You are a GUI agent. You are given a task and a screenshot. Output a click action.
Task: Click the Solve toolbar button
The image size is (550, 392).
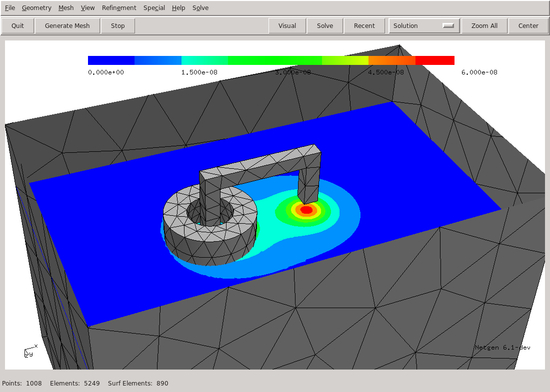click(325, 26)
